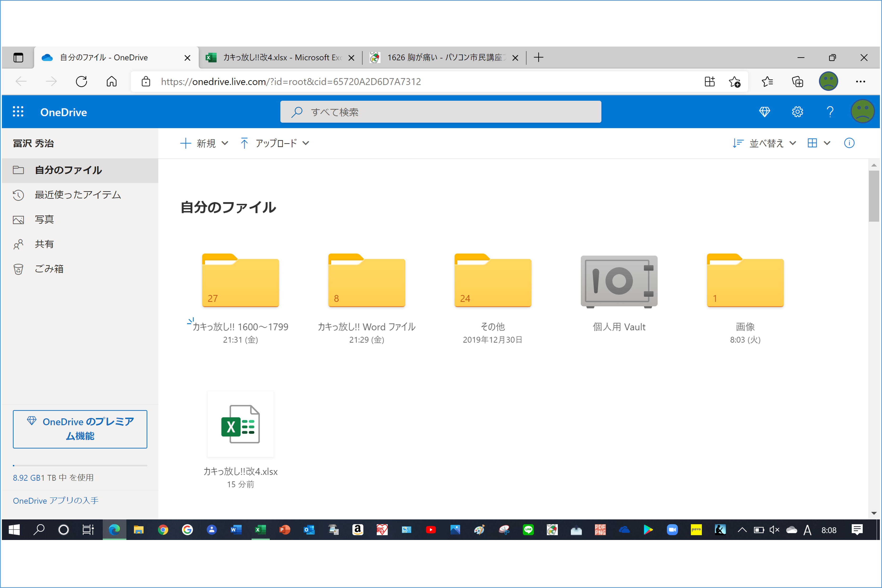
Task: Close the 自分のファイル OneDrive tab
Action: 187,57
